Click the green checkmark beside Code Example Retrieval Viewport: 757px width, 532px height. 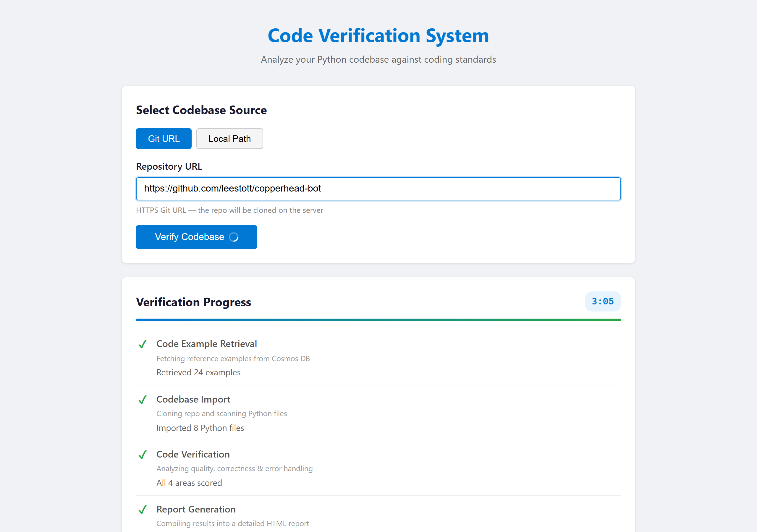[143, 344]
